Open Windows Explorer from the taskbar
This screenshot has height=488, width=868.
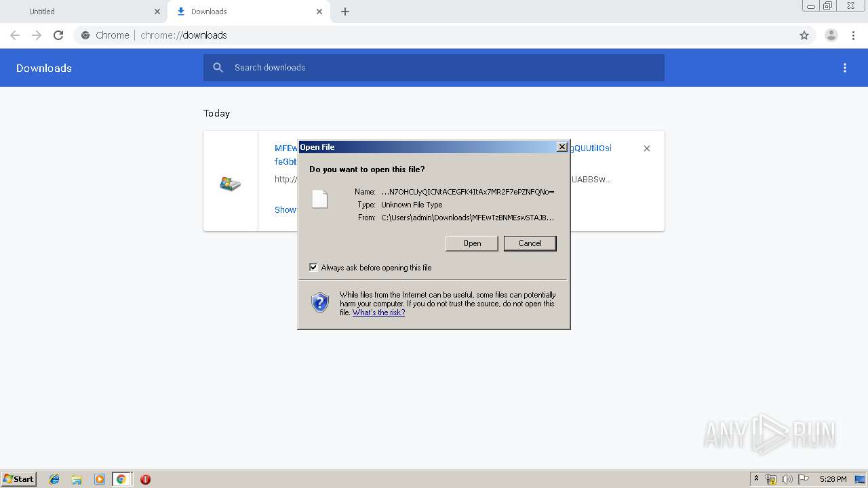click(77, 479)
